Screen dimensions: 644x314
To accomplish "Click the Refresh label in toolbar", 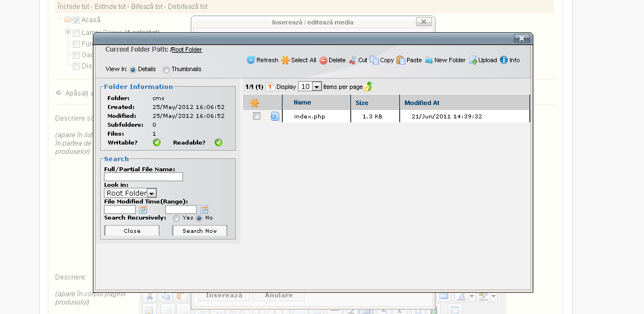I will pos(267,60).
